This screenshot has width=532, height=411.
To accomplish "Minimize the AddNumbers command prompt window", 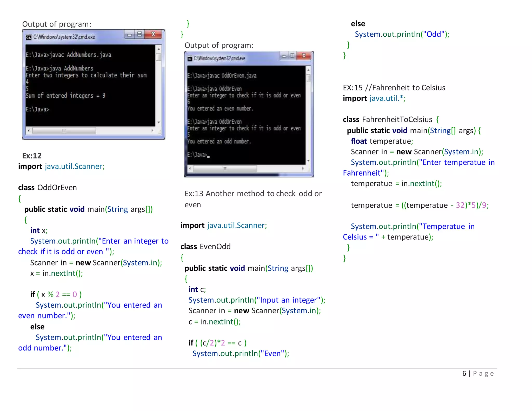I will (x=129, y=35).
